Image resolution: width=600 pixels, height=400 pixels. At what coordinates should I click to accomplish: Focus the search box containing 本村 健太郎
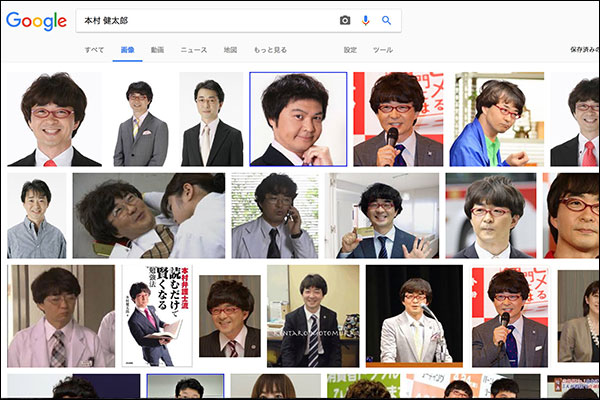200,20
